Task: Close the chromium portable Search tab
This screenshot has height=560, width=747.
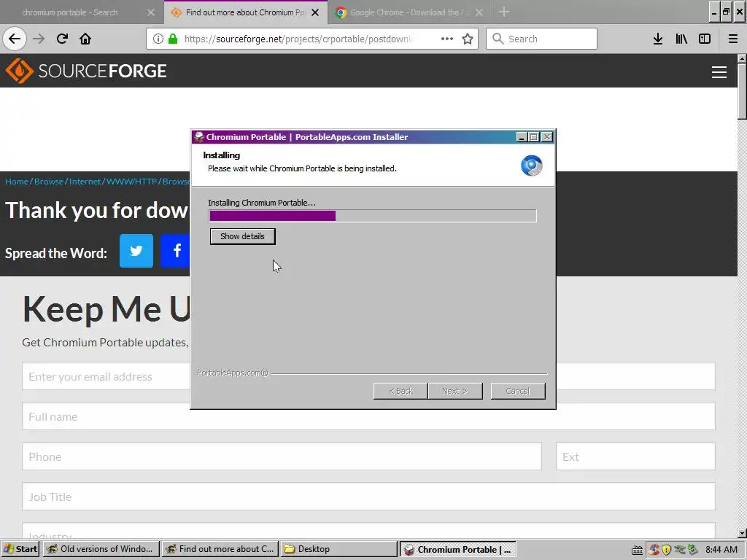Action: pos(151,12)
